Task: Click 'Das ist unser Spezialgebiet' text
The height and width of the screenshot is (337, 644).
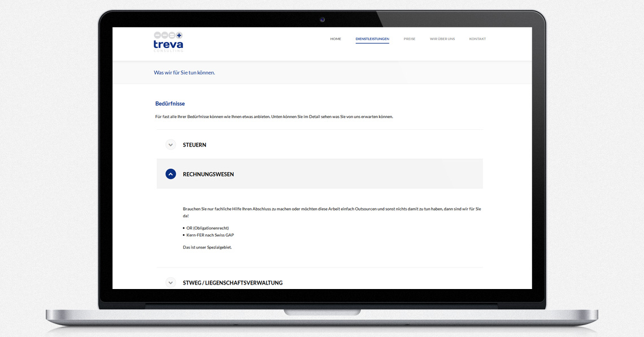Action: 207,247
